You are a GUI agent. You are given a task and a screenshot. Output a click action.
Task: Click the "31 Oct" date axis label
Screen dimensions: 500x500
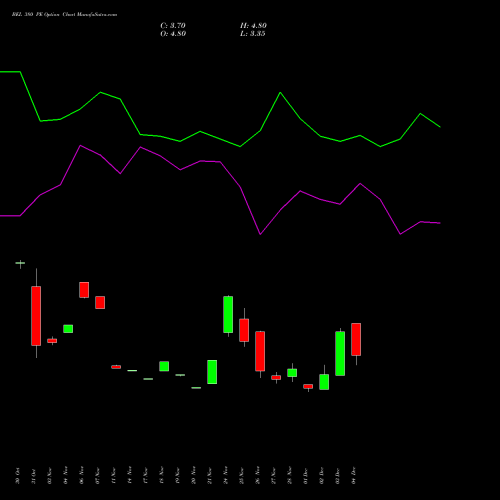(34, 476)
